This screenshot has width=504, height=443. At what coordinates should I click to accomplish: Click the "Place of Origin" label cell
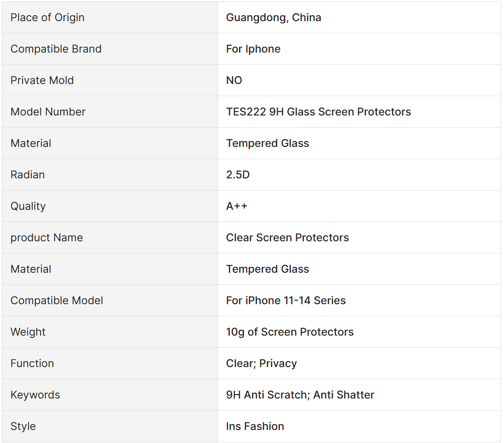48,18
